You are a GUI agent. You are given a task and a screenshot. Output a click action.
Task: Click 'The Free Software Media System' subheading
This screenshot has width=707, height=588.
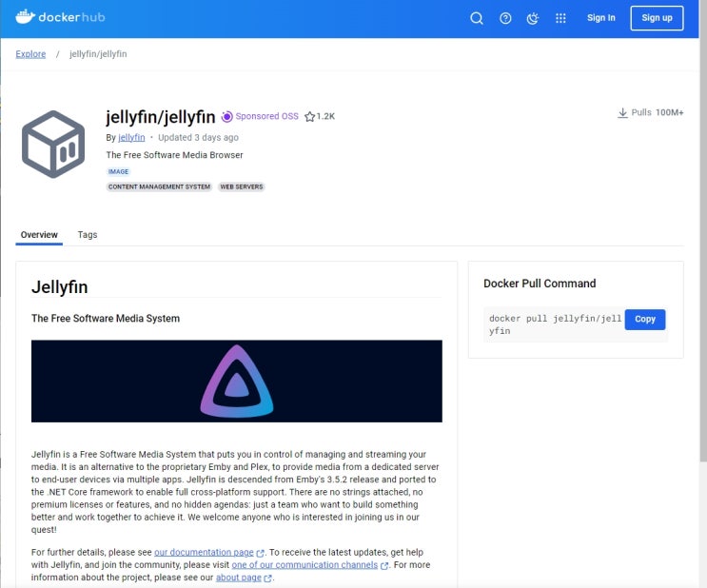coord(106,319)
